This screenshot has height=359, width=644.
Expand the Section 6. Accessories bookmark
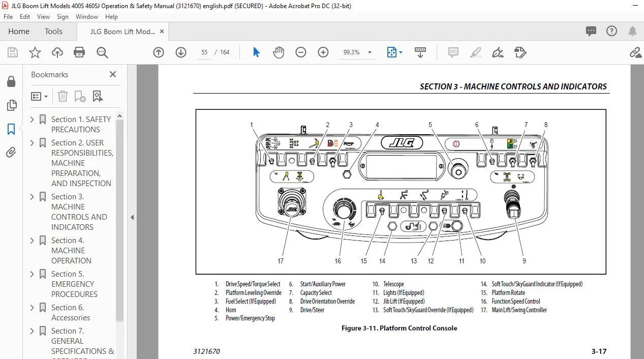[x=33, y=308]
